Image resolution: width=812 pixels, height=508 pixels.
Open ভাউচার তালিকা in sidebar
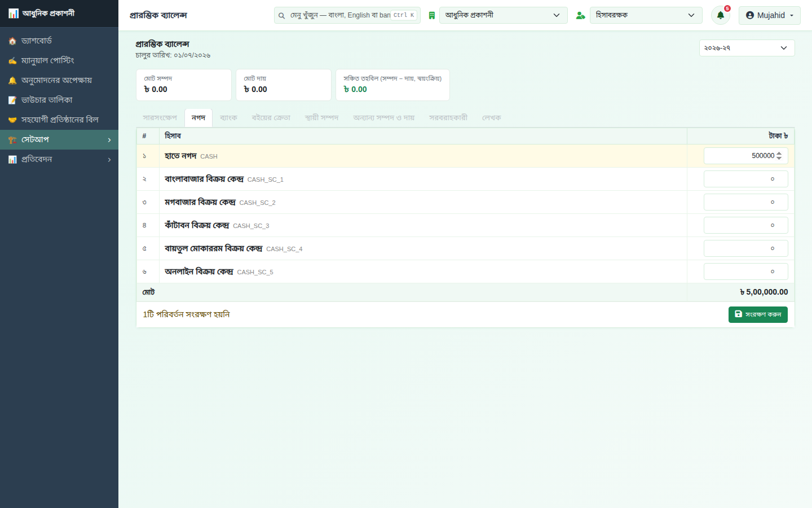pyautogui.click(x=59, y=100)
